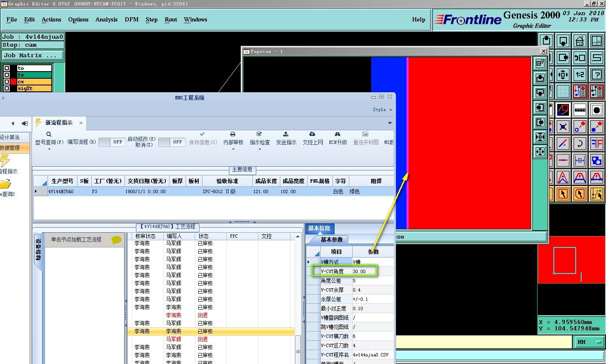Toggle the 'ts' layer checkbox
Image resolution: width=606 pixels, height=364 pixels.
tap(7, 75)
